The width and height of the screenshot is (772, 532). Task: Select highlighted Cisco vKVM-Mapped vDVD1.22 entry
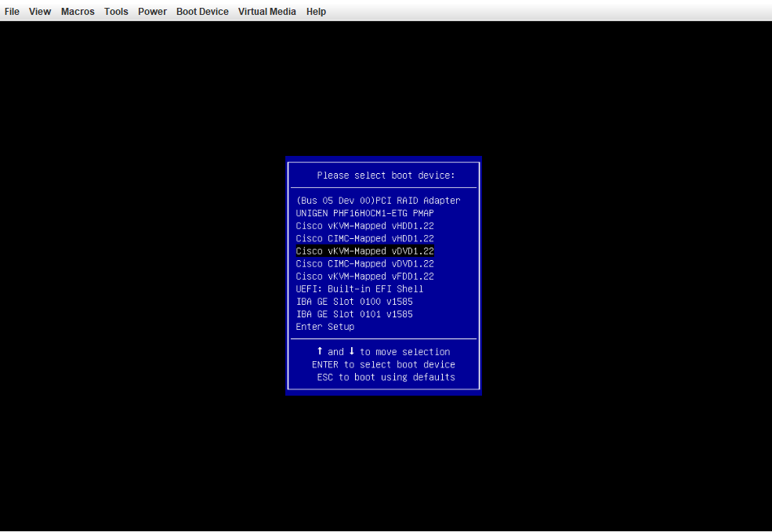[364, 251]
